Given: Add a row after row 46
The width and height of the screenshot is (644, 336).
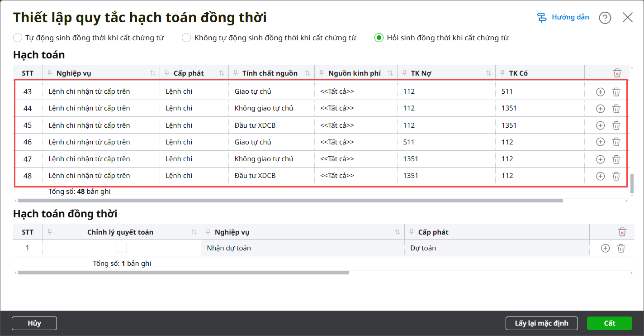Looking at the screenshot, I should (600, 142).
